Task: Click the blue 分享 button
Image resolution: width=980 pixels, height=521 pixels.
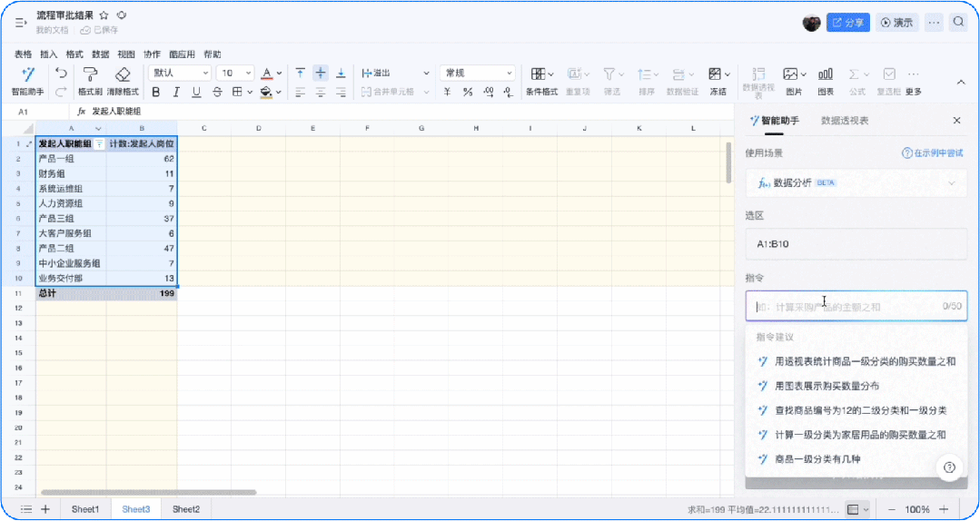Action: coord(847,23)
